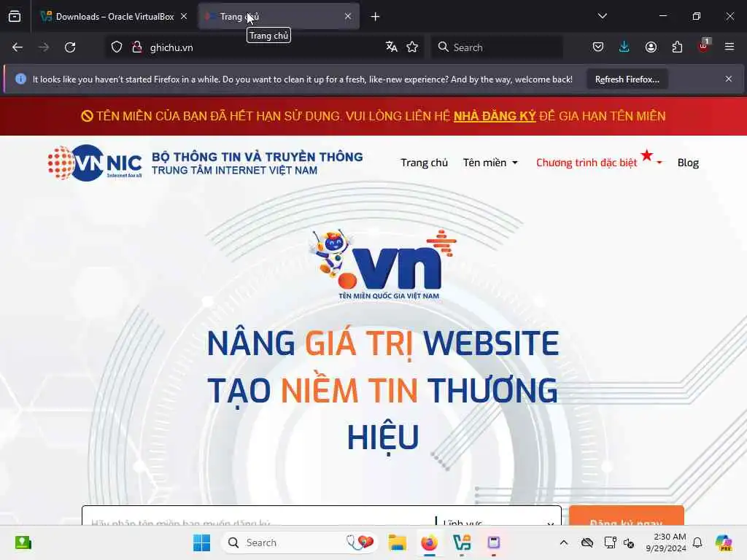Save page to Pocket
The width and height of the screenshot is (747, 560).
(x=598, y=47)
